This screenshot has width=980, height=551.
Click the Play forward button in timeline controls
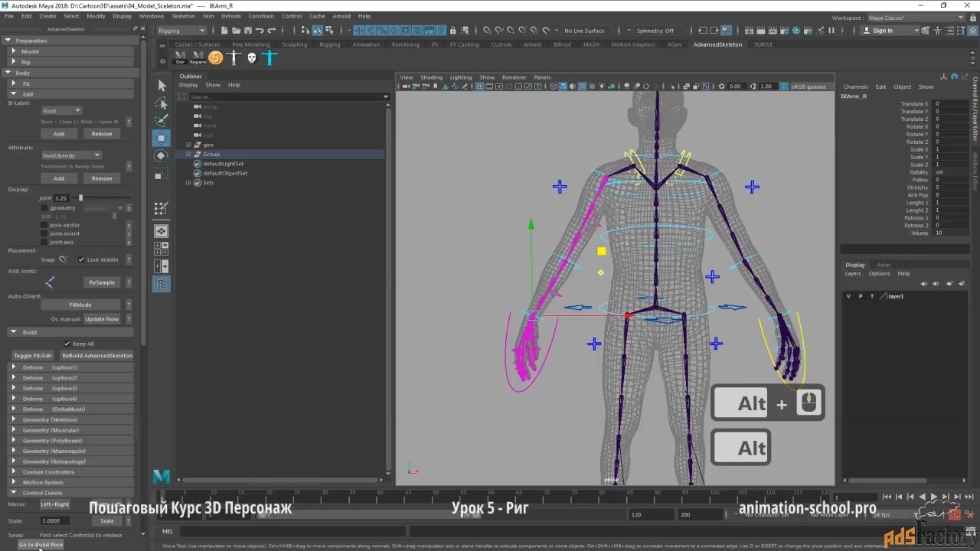tap(934, 497)
